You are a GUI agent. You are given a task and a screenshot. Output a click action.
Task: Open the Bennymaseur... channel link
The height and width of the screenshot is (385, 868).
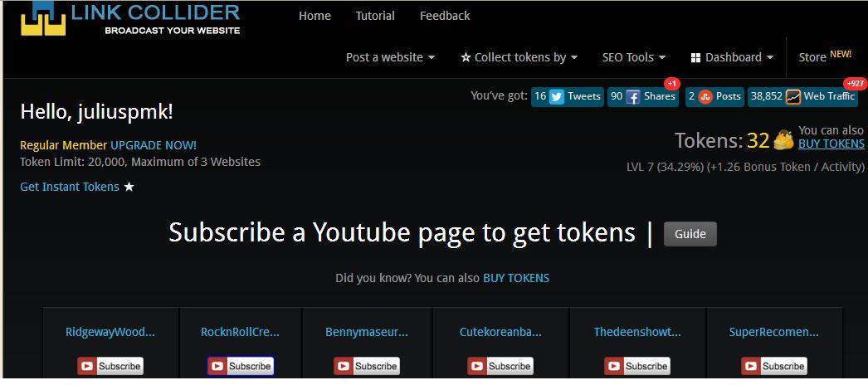pyautogui.click(x=367, y=333)
